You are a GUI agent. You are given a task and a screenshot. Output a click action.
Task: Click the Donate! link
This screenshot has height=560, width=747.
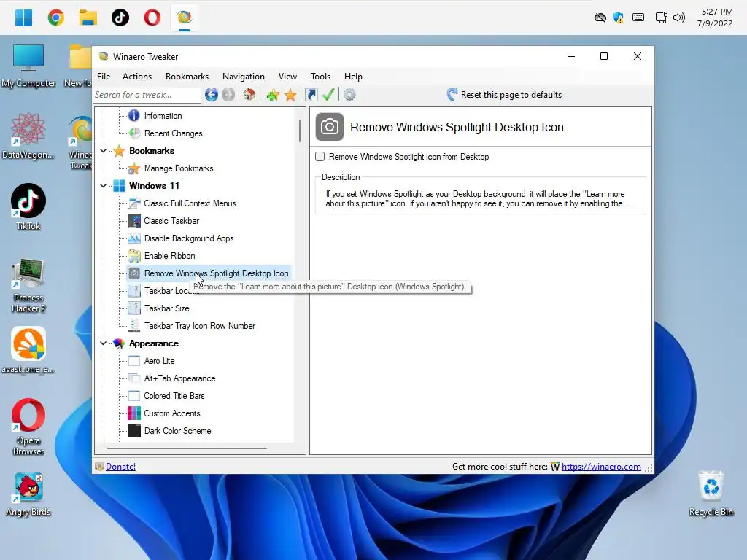click(x=120, y=467)
